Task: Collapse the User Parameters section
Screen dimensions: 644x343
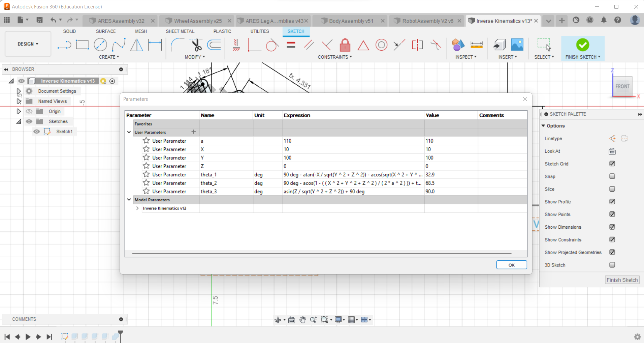Action: [129, 132]
